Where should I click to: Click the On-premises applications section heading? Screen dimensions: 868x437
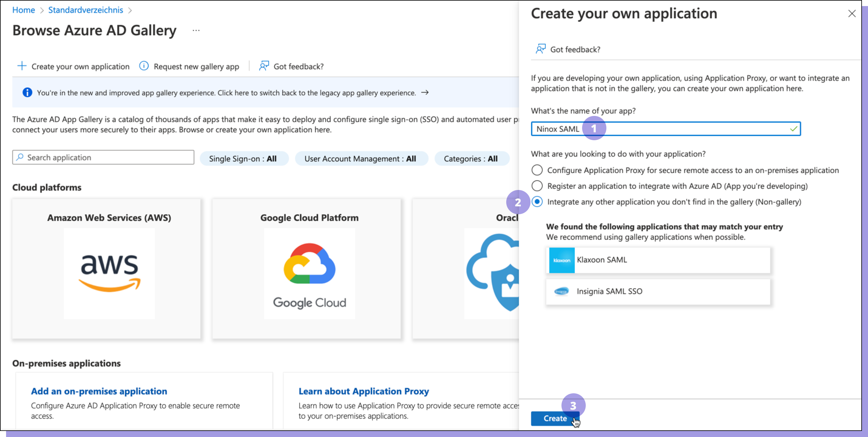click(x=66, y=363)
